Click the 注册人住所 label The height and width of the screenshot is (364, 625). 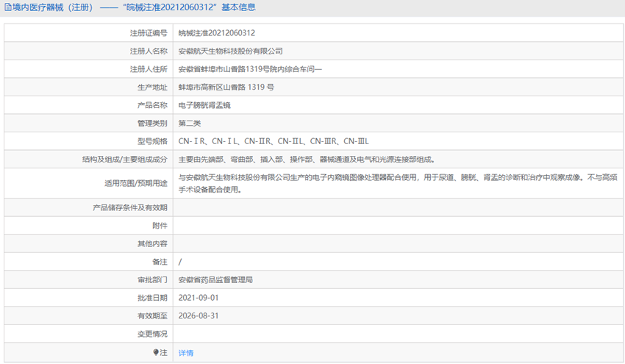point(149,69)
